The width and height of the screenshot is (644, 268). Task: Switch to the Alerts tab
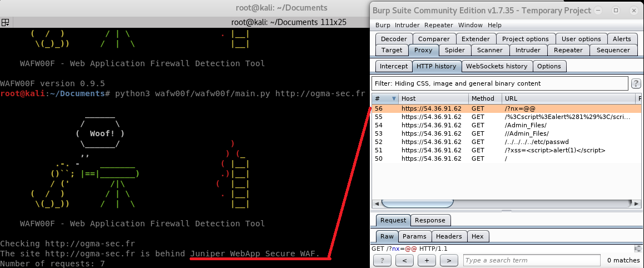pos(622,39)
